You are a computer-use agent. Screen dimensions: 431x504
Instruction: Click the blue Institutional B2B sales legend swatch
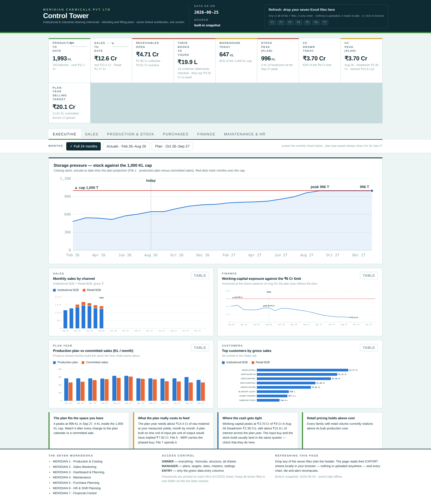54,290
